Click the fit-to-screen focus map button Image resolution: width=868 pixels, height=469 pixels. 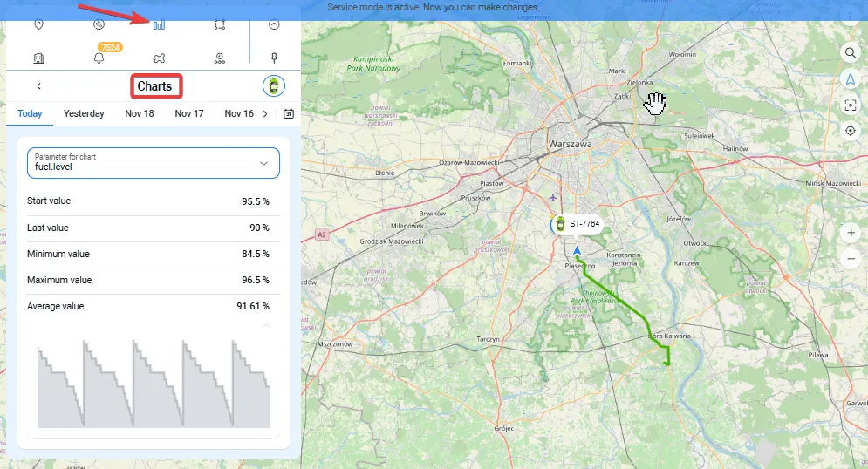(x=851, y=105)
